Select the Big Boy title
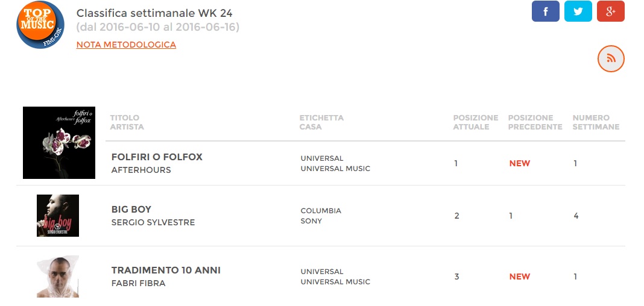This screenshot has height=306, width=644. (131, 210)
